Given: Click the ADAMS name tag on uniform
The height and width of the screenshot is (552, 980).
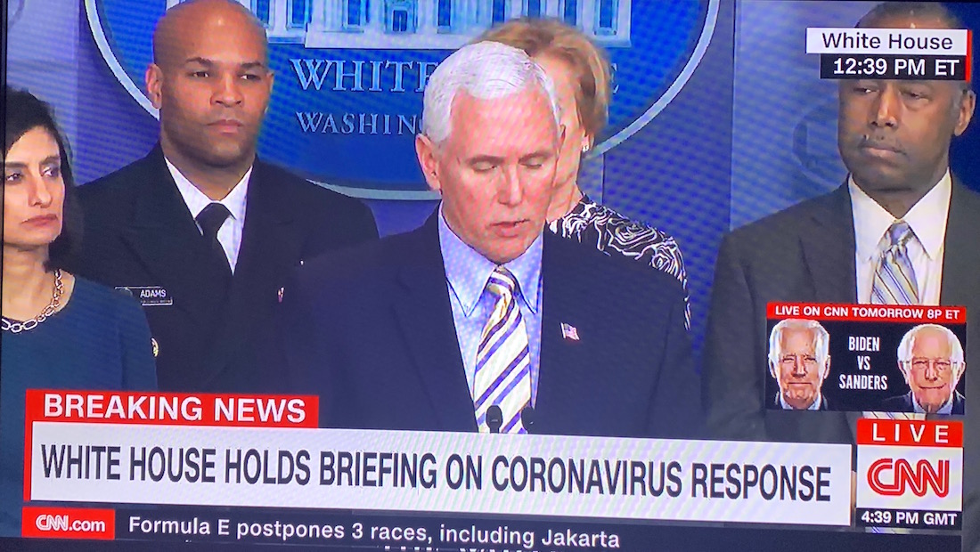Looking at the screenshot, I should (145, 295).
